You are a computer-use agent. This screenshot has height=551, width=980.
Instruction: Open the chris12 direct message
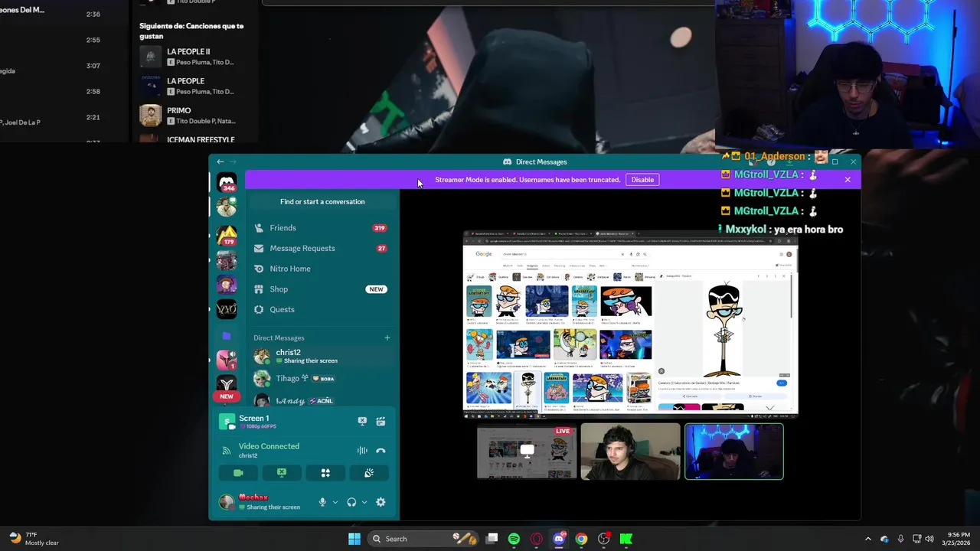pyautogui.click(x=322, y=357)
